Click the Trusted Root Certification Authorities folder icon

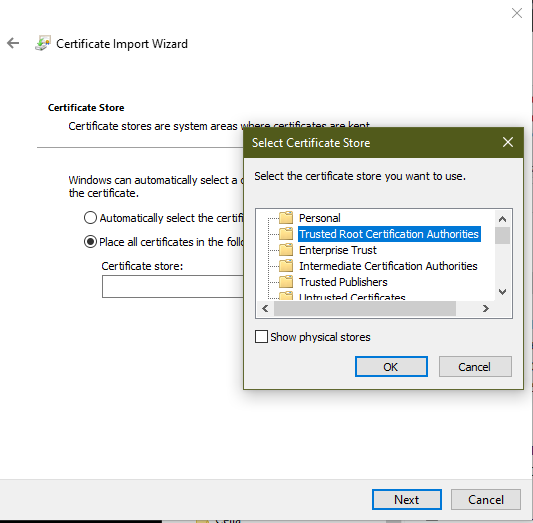click(286, 233)
